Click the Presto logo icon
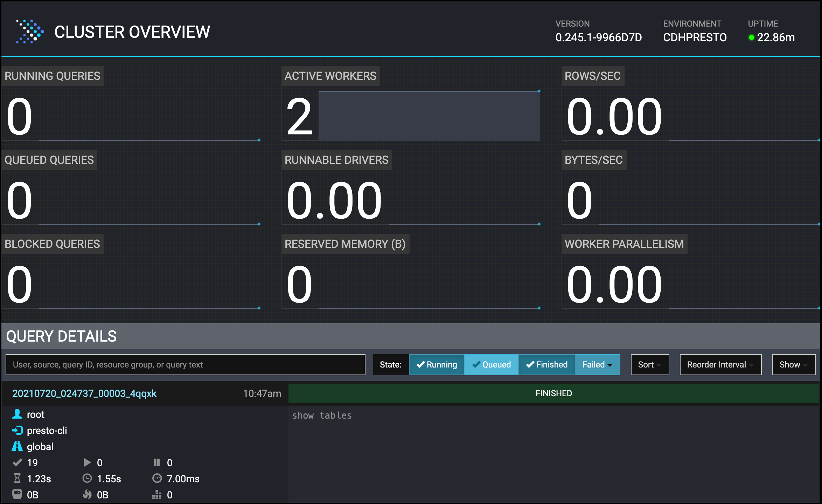This screenshot has height=504, width=822. point(30,31)
